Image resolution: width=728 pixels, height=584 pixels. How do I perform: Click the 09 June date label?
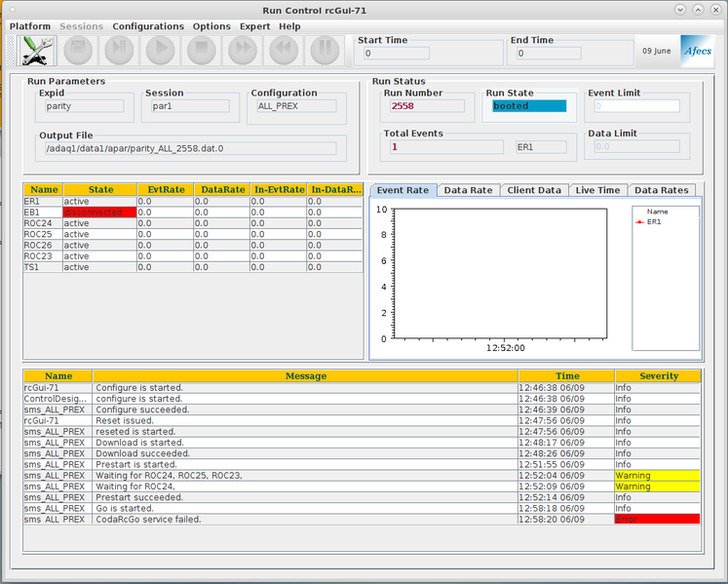coord(657,51)
